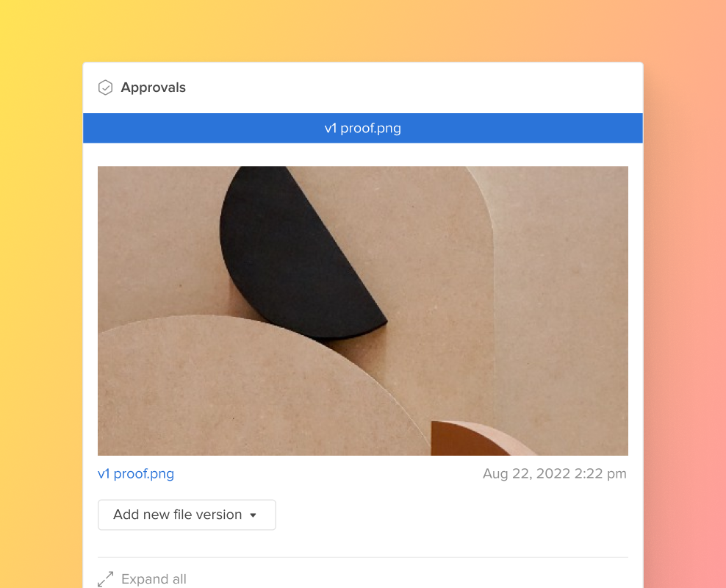Click the Expand all arrows icon

106,579
